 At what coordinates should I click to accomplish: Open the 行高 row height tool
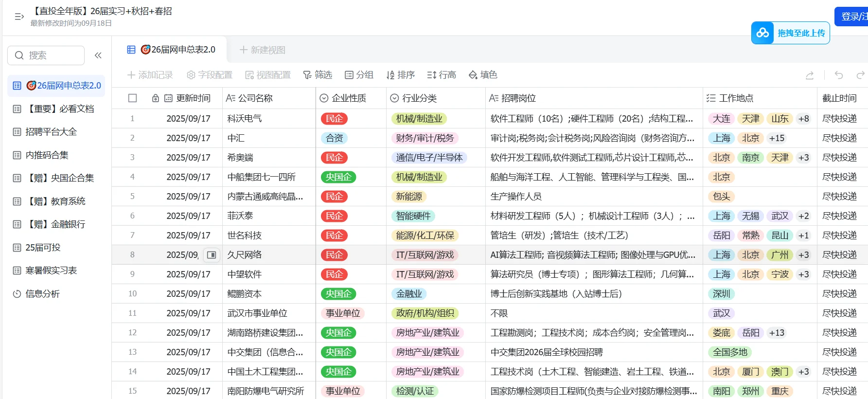tap(442, 75)
